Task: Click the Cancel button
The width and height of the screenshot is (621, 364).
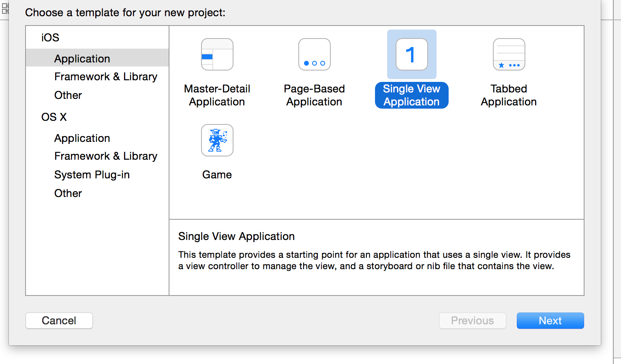Action: (59, 321)
